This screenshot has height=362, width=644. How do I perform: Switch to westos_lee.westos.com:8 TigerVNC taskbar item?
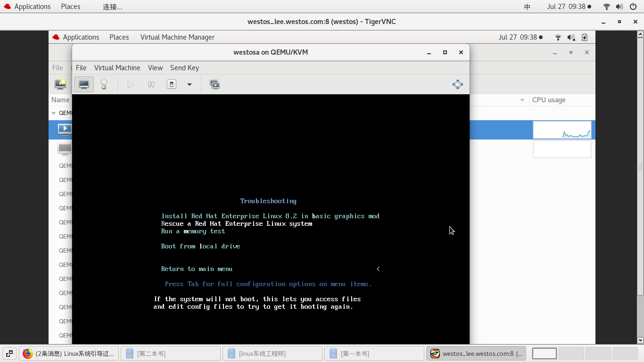click(476, 354)
